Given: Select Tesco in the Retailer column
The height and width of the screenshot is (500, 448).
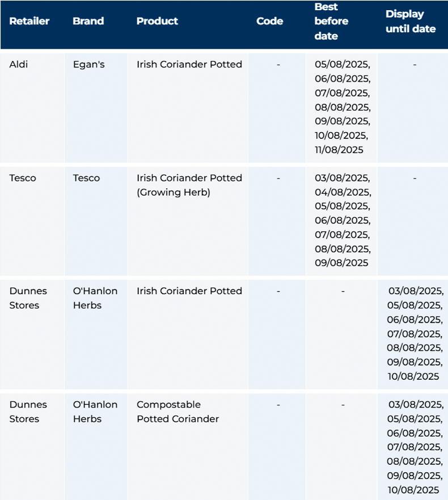Looking at the screenshot, I should (x=23, y=178).
